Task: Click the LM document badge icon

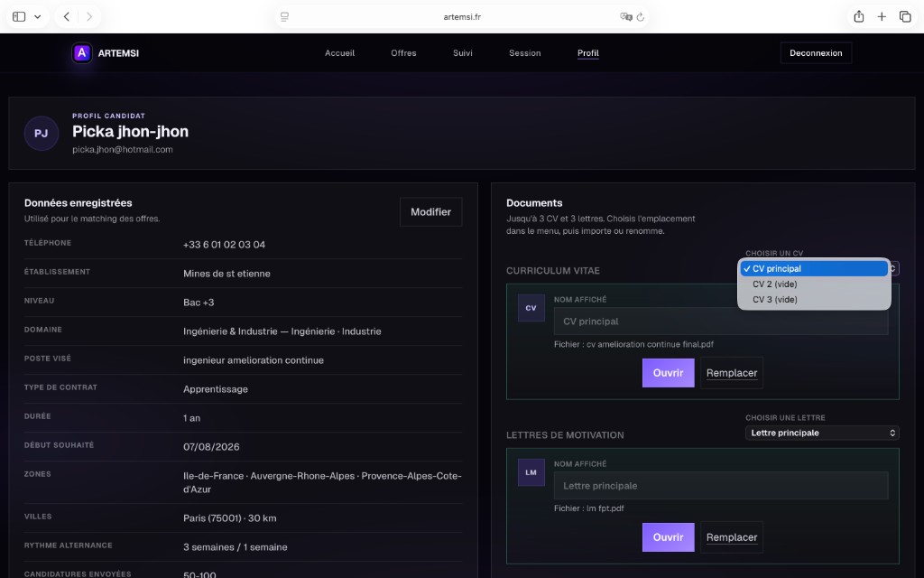Action: tap(531, 472)
